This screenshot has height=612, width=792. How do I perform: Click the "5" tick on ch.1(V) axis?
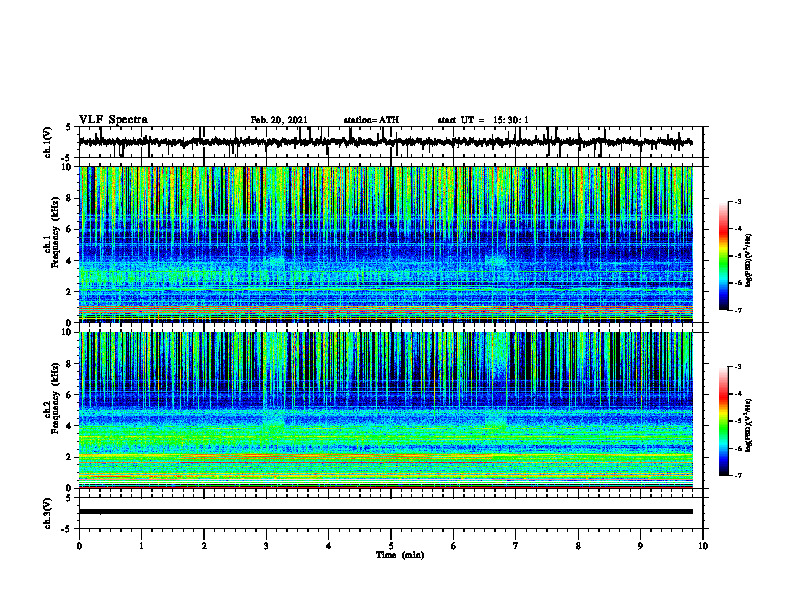tap(69, 127)
